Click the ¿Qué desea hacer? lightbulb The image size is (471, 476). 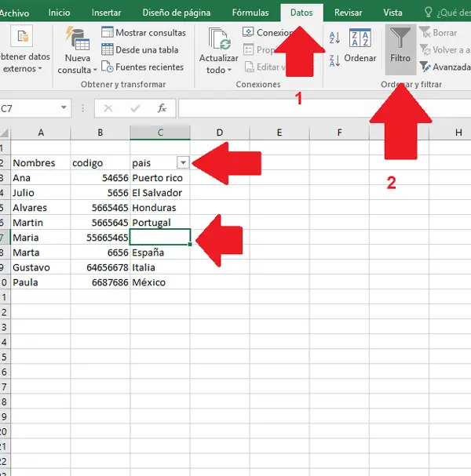428,13
